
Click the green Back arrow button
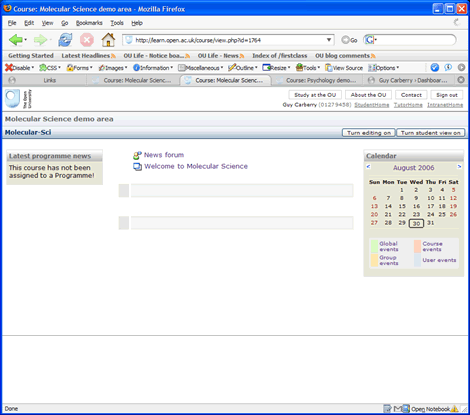tap(15, 40)
